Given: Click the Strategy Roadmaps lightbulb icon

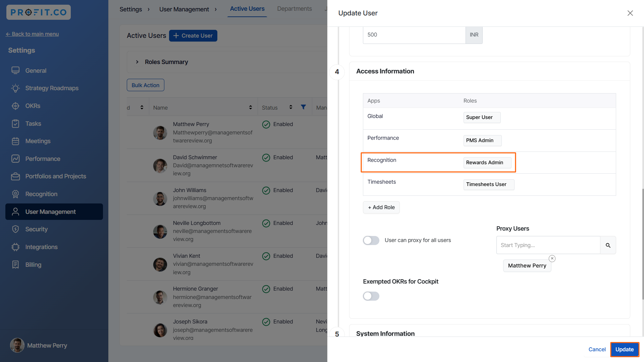Looking at the screenshot, I should (15, 88).
